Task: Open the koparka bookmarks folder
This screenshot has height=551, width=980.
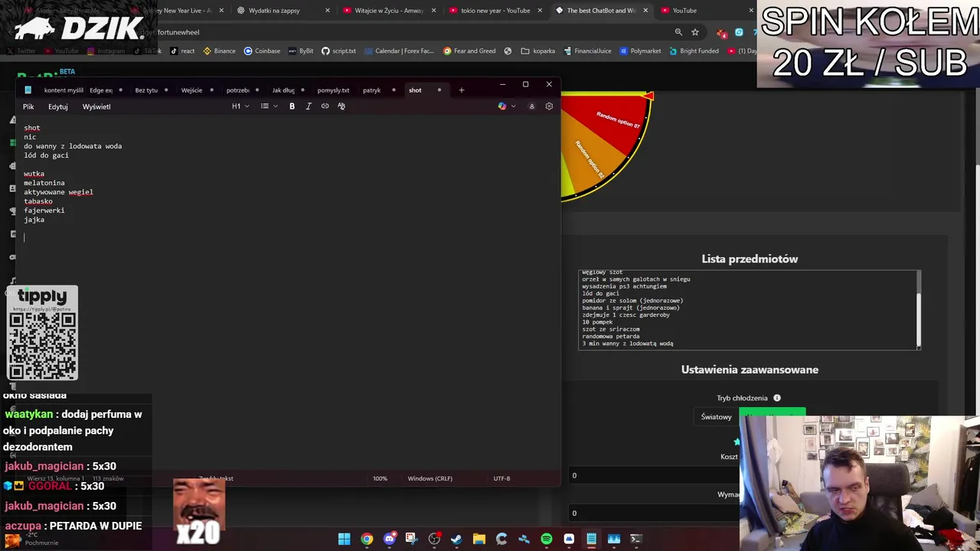Action: tap(537, 51)
